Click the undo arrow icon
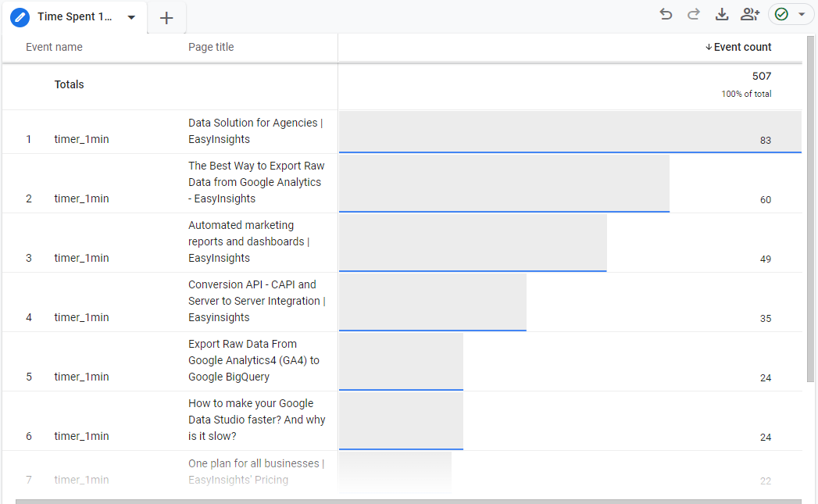This screenshot has width=818, height=504. pyautogui.click(x=666, y=14)
